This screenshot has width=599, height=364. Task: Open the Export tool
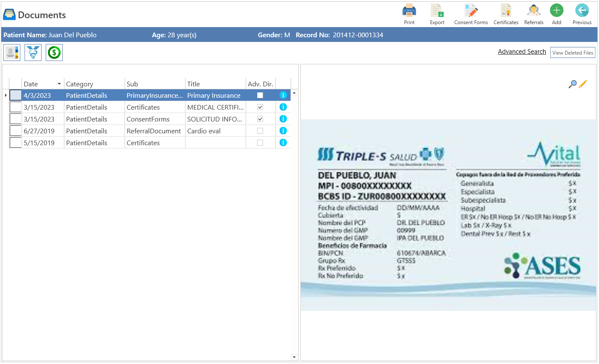(437, 14)
